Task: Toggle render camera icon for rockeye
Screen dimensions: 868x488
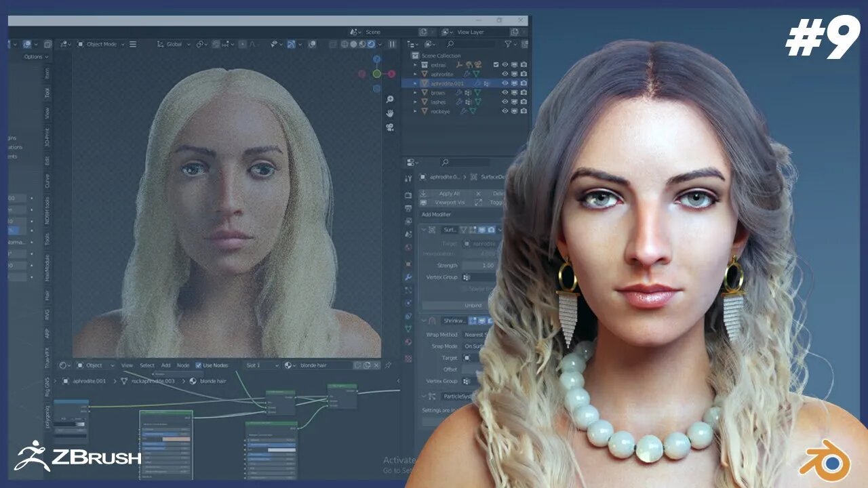Action: [x=524, y=110]
